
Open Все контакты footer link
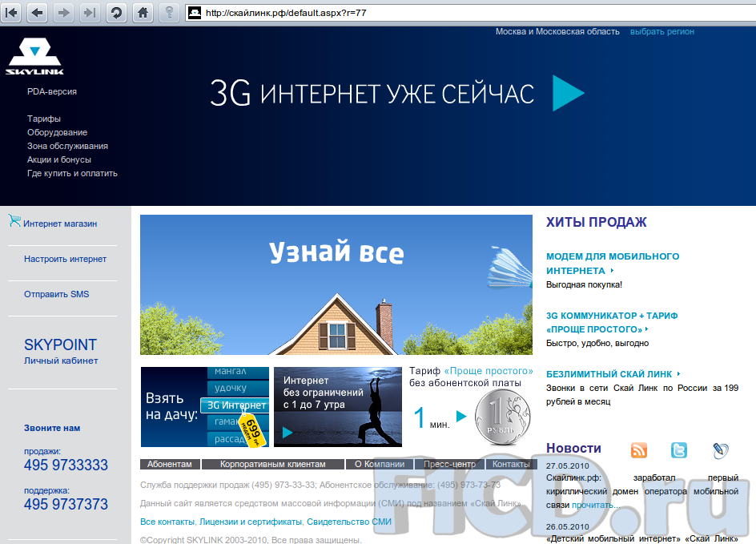(x=167, y=522)
